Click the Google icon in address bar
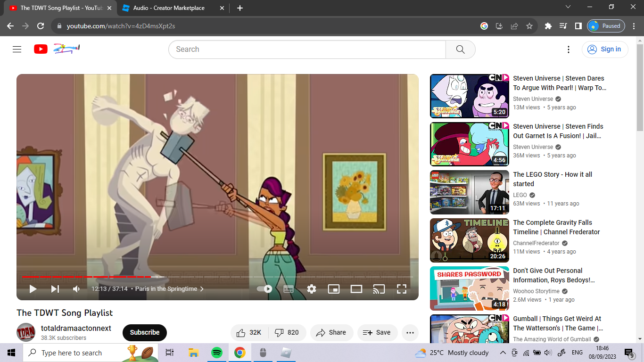Viewport: 644px width, 362px height. coord(484,26)
